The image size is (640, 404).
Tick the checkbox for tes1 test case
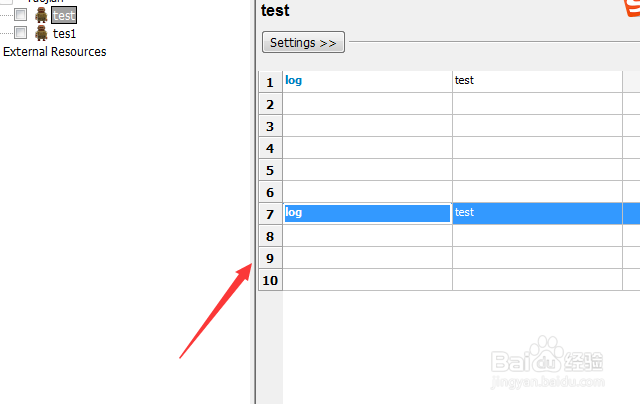tap(20, 33)
